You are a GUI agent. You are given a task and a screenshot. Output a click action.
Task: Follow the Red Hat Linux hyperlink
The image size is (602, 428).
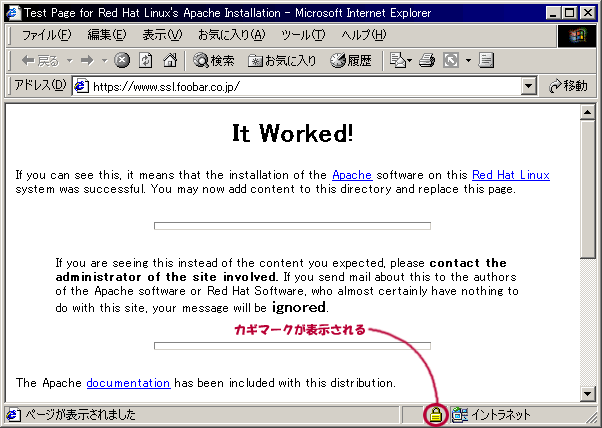[510, 175]
